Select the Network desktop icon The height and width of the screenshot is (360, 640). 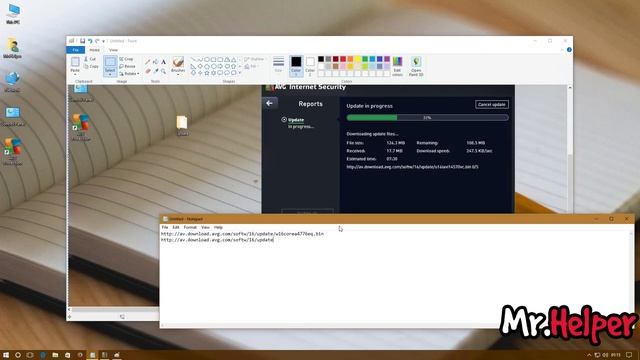(12, 82)
